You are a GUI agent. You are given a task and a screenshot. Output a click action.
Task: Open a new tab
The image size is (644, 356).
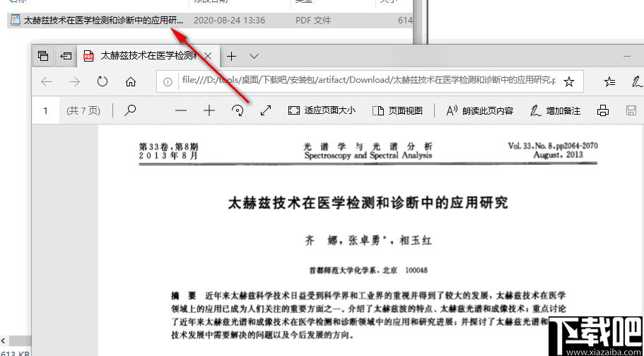231,56
